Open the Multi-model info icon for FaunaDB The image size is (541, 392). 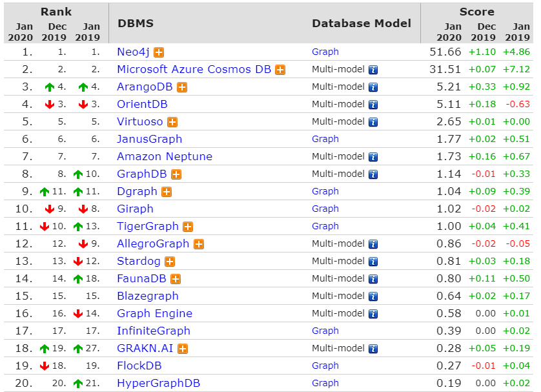coord(373,279)
